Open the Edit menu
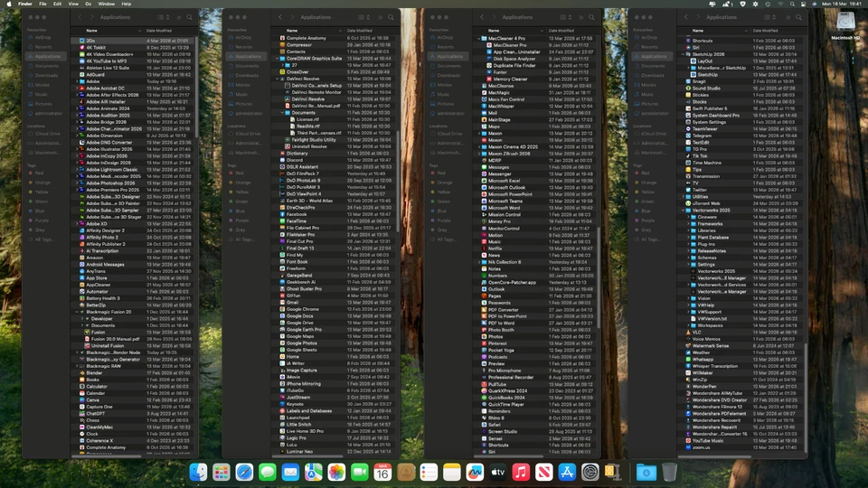Screen dimensions: 868x488 coord(57,4)
